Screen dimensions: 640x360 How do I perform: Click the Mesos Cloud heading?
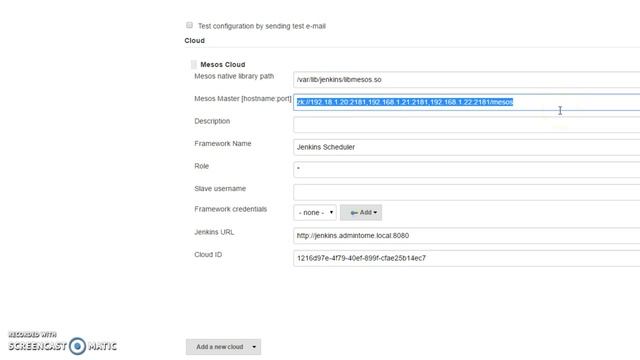pos(222,64)
